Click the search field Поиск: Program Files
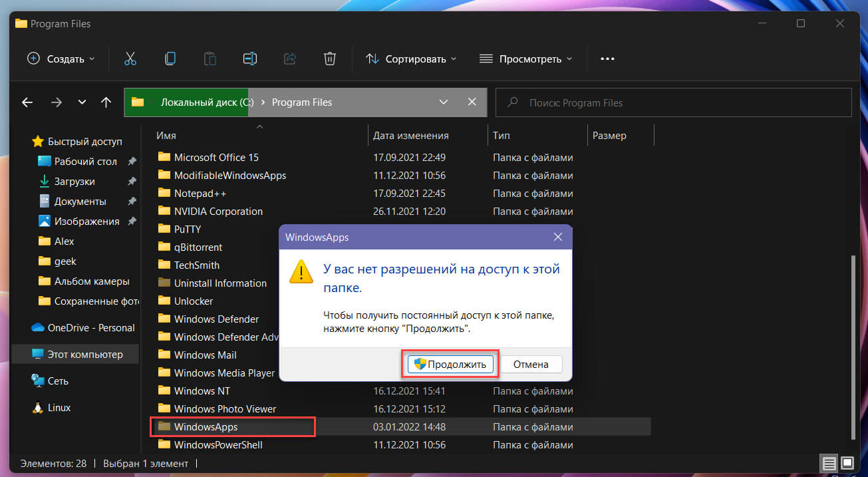The height and width of the screenshot is (477, 868). 674,103
